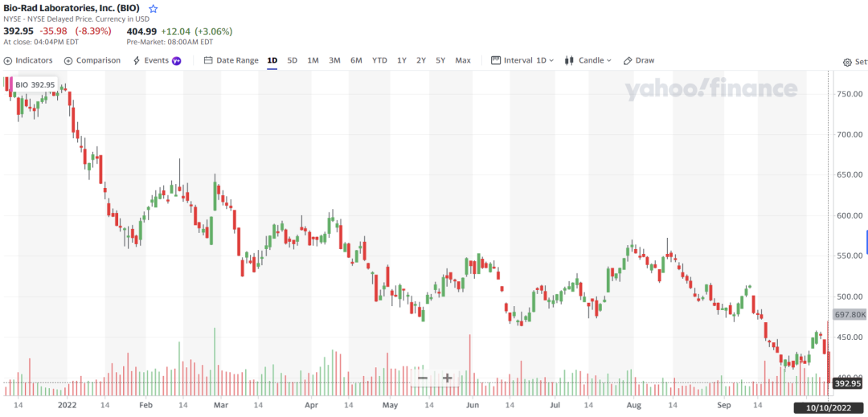This screenshot has width=868, height=417.
Task: Expand the Interval 1D dropdown
Action: point(522,60)
